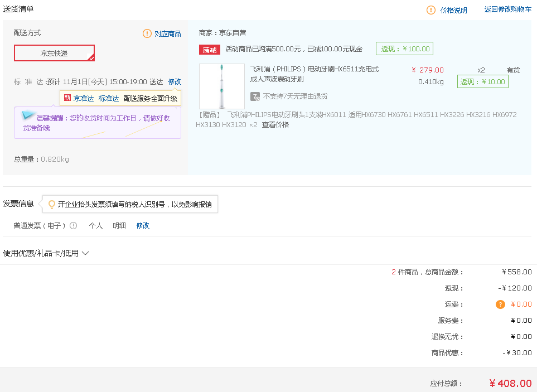Click the 商品优惠 -¥30.00 value

517,352
